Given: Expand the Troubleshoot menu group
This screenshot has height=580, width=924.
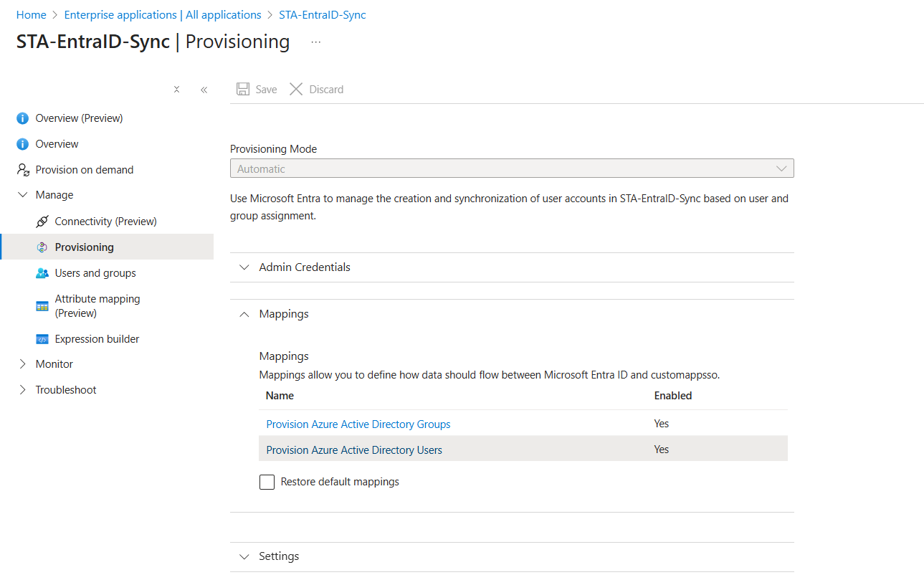Looking at the screenshot, I should point(23,390).
